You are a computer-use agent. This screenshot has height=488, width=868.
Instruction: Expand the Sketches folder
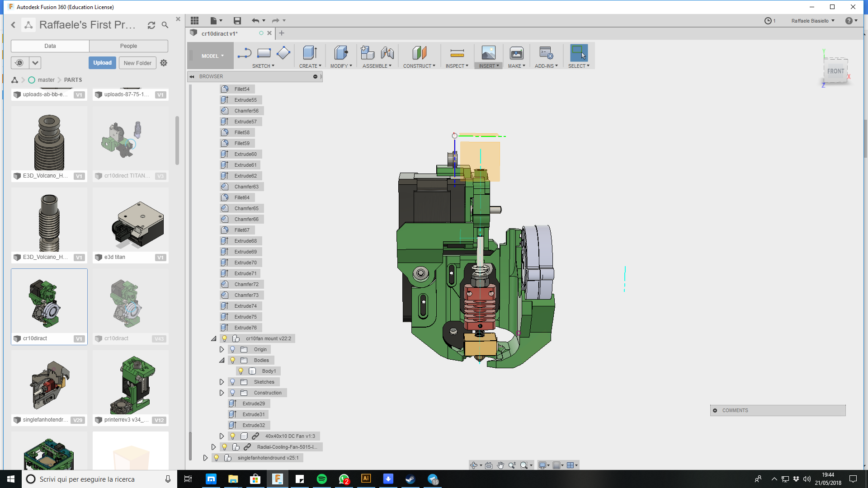pyautogui.click(x=222, y=382)
